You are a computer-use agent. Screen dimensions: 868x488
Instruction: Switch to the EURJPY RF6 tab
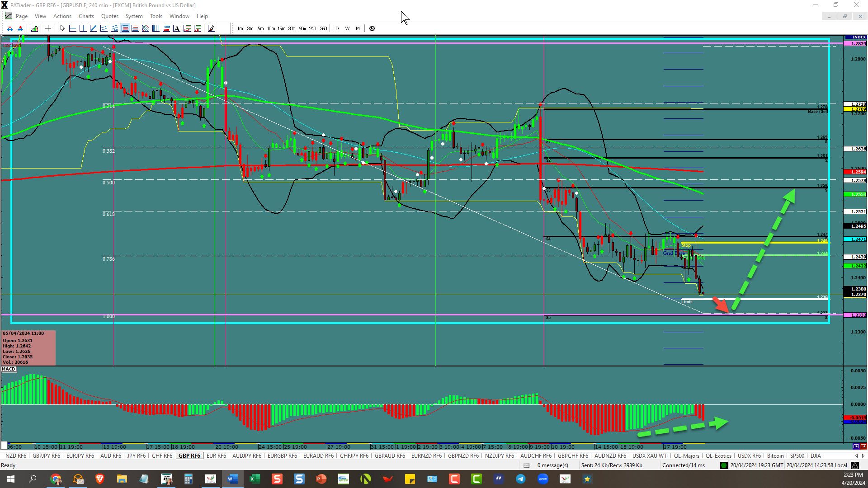pyautogui.click(x=80, y=456)
